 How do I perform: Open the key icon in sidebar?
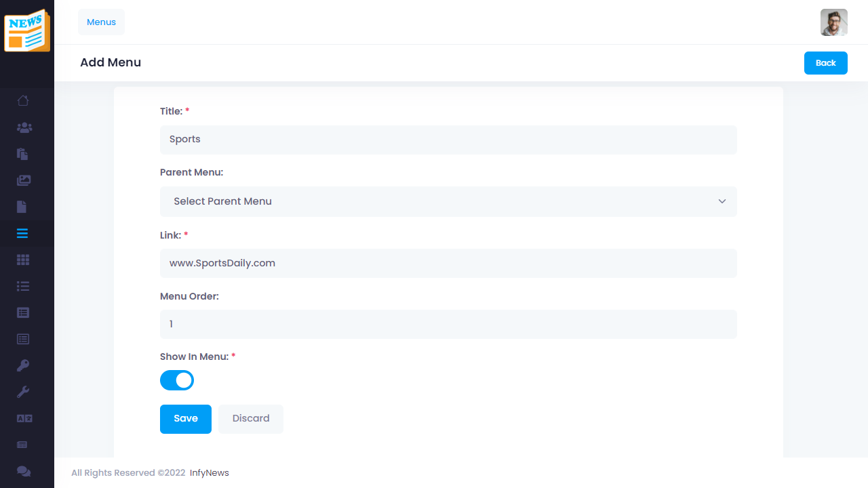[23, 365]
